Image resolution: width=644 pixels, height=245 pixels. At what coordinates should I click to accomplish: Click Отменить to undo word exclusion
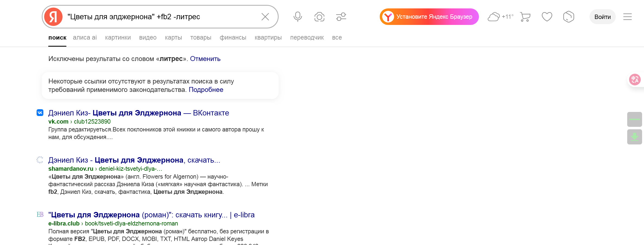(x=205, y=59)
